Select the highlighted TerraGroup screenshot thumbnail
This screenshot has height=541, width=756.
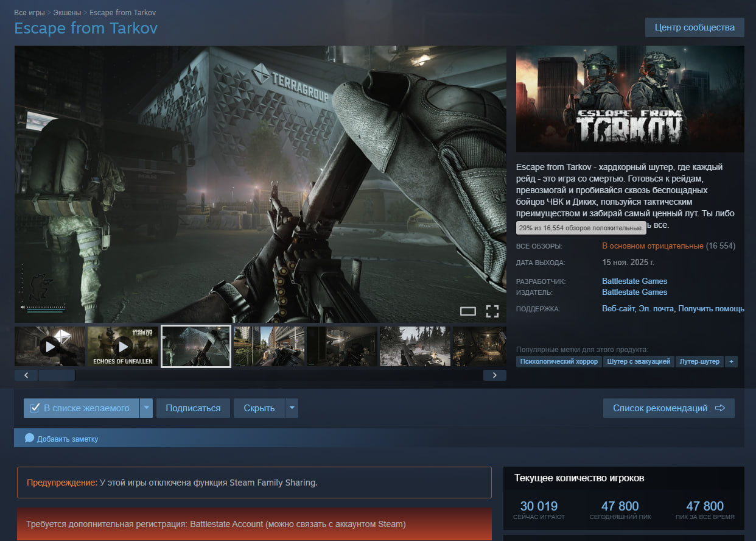[x=196, y=347]
